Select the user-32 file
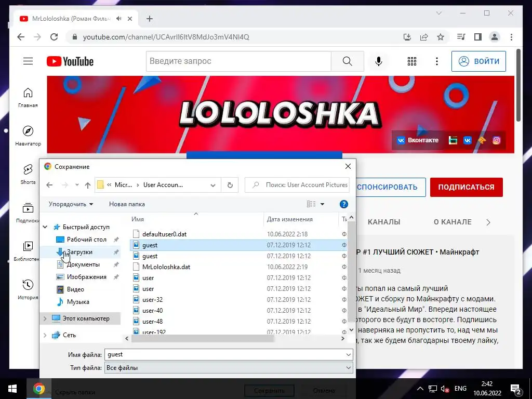Viewport: 532px width, 399px height. 152,300
